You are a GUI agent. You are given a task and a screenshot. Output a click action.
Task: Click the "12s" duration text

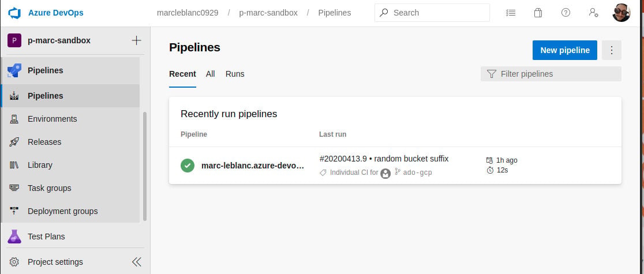click(502, 170)
